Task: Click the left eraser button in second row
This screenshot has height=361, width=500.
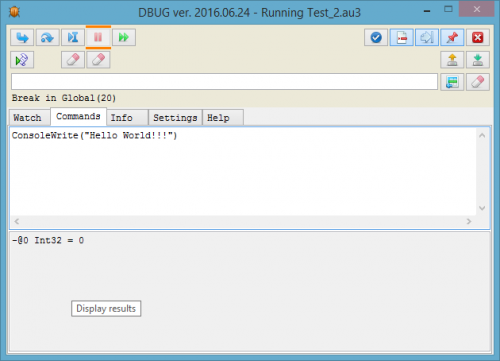Action: pyautogui.click(x=73, y=60)
